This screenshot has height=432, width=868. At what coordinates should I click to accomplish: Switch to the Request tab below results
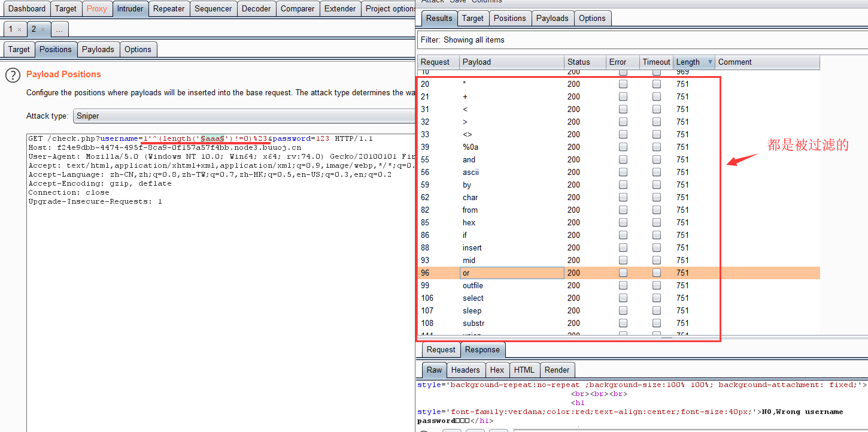(441, 349)
